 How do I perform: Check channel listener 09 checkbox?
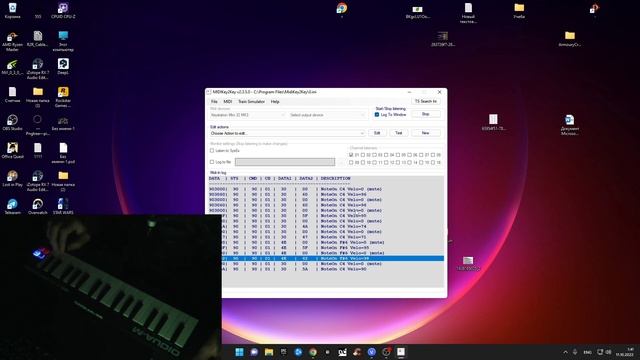[x=351, y=162]
